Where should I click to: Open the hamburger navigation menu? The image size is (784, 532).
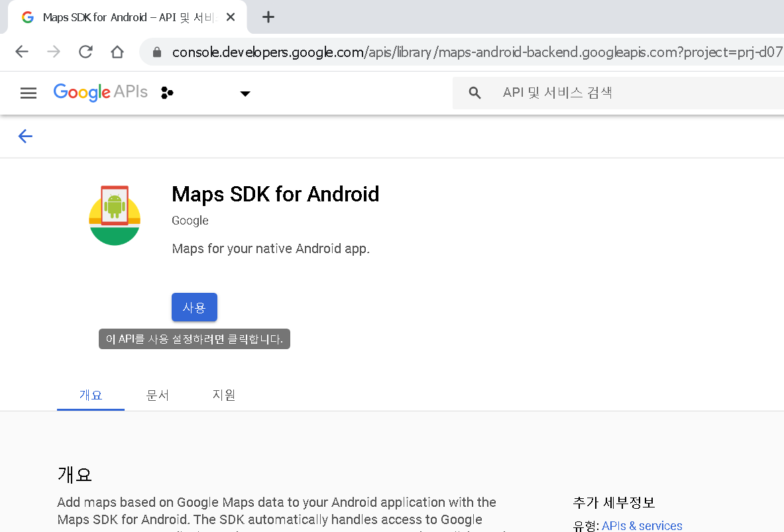click(28, 93)
